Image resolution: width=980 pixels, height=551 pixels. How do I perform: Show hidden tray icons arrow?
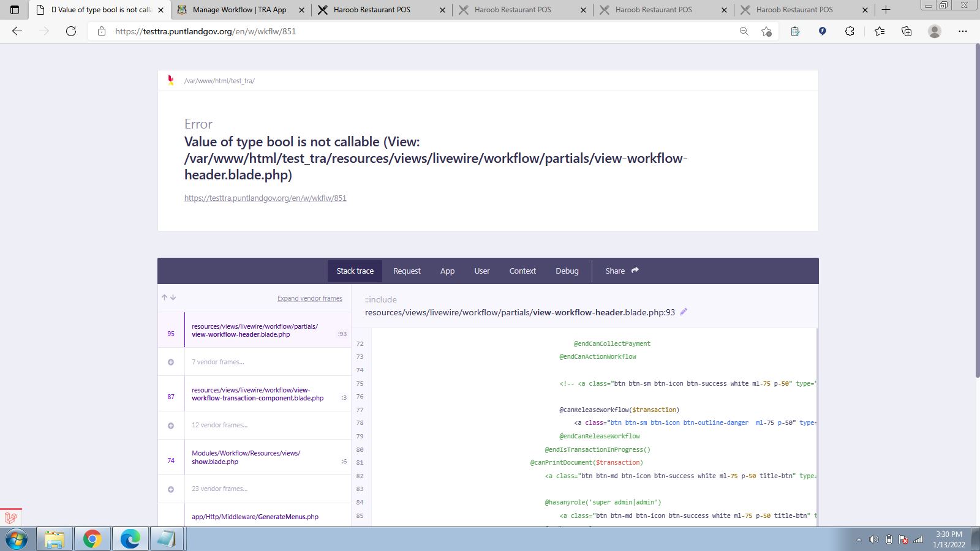click(859, 539)
